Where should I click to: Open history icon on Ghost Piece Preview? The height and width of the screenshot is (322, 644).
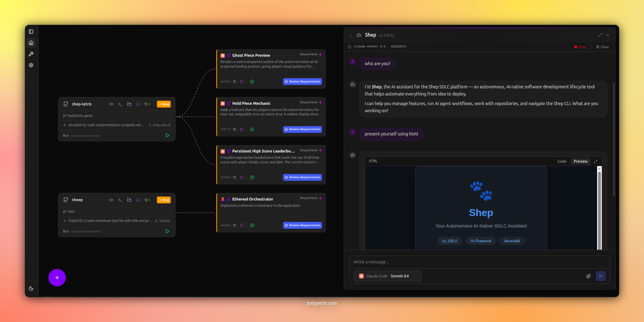(235, 82)
